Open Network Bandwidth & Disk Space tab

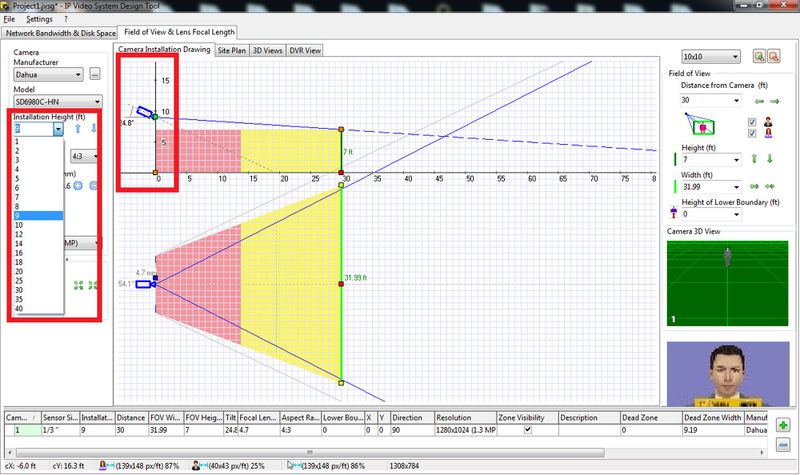[60, 33]
